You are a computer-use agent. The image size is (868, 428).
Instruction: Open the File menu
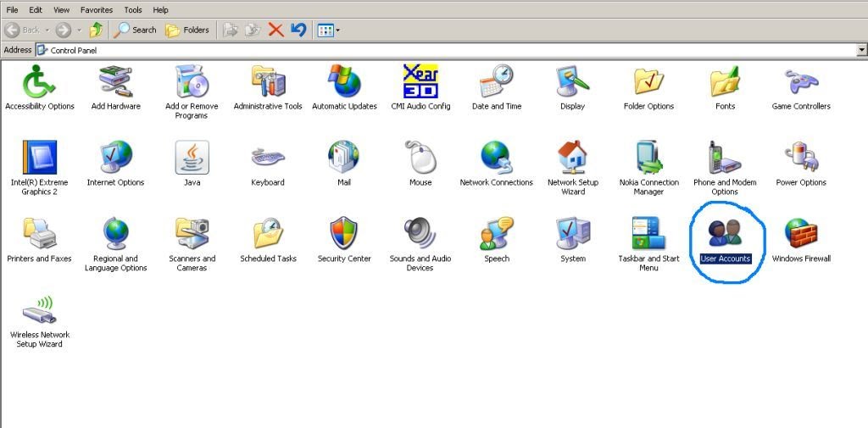[x=12, y=10]
